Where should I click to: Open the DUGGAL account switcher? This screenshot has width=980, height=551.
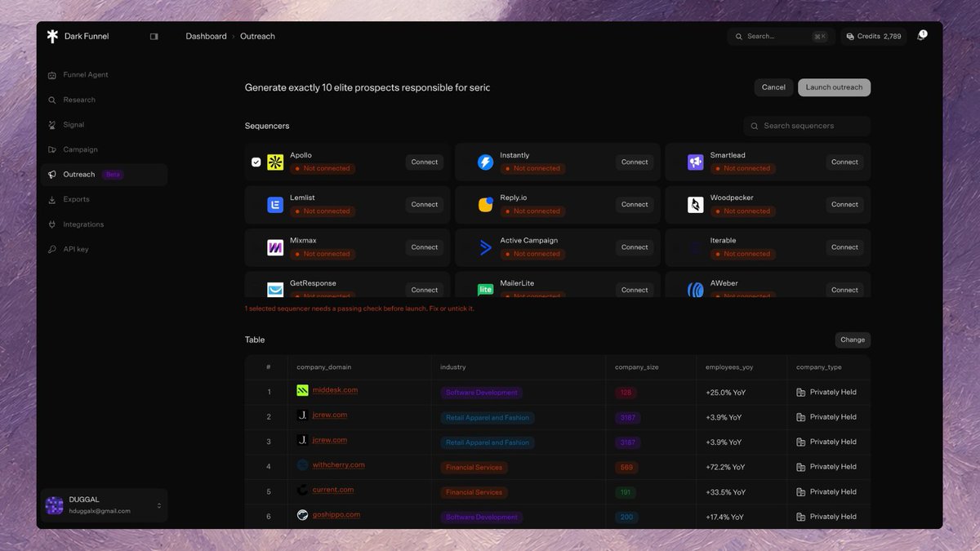[104, 505]
